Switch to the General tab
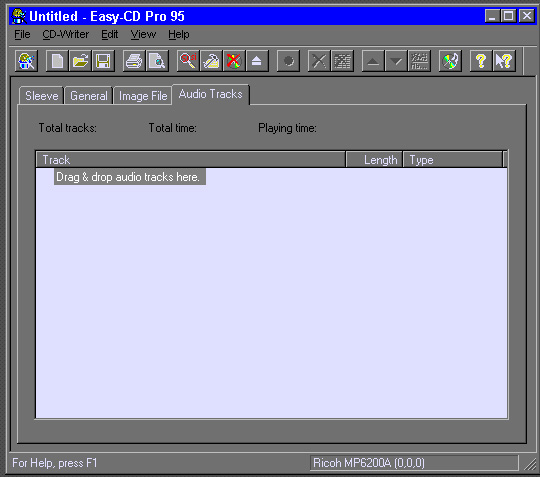 point(89,96)
